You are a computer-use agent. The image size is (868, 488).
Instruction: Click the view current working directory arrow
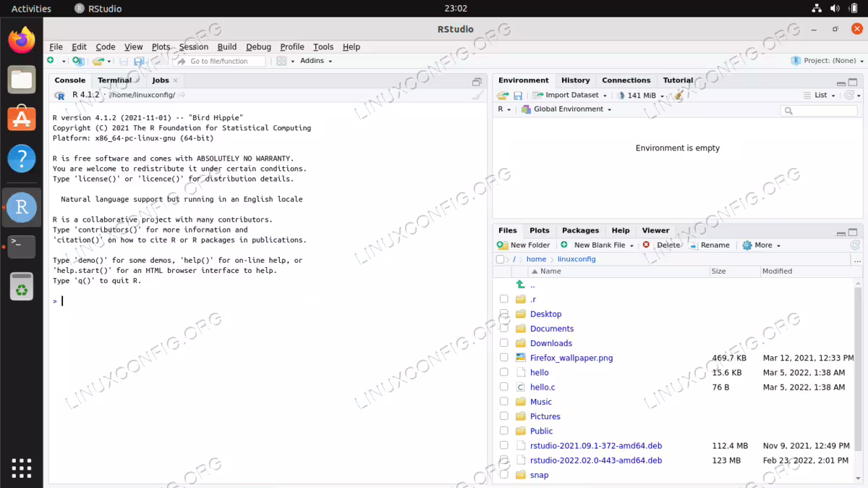pos(182,95)
